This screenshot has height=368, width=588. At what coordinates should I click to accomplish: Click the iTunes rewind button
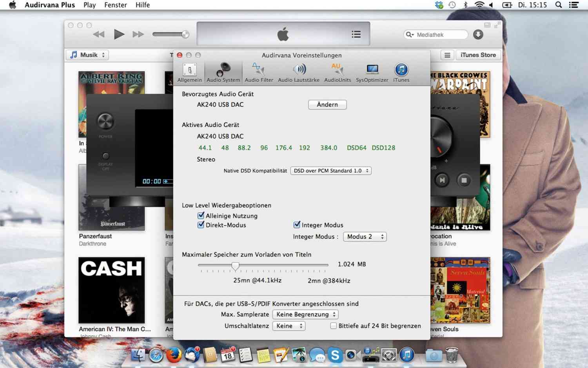(99, 35)
